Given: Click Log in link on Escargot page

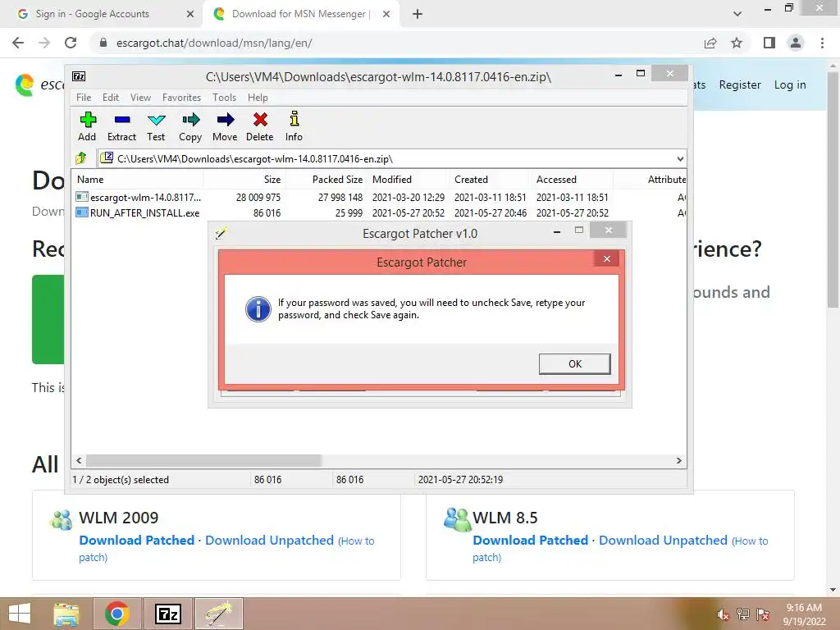Looking at the screenshot, I should click(790, 84).
